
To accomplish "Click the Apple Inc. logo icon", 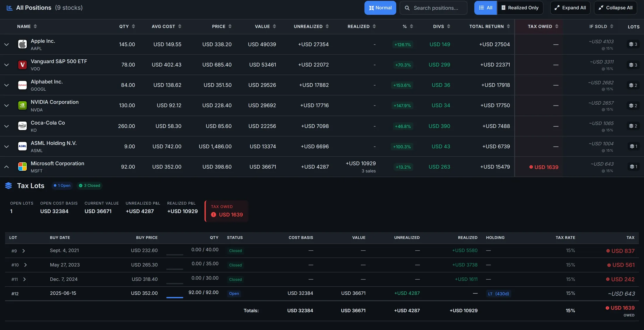I will click(22, 44).
